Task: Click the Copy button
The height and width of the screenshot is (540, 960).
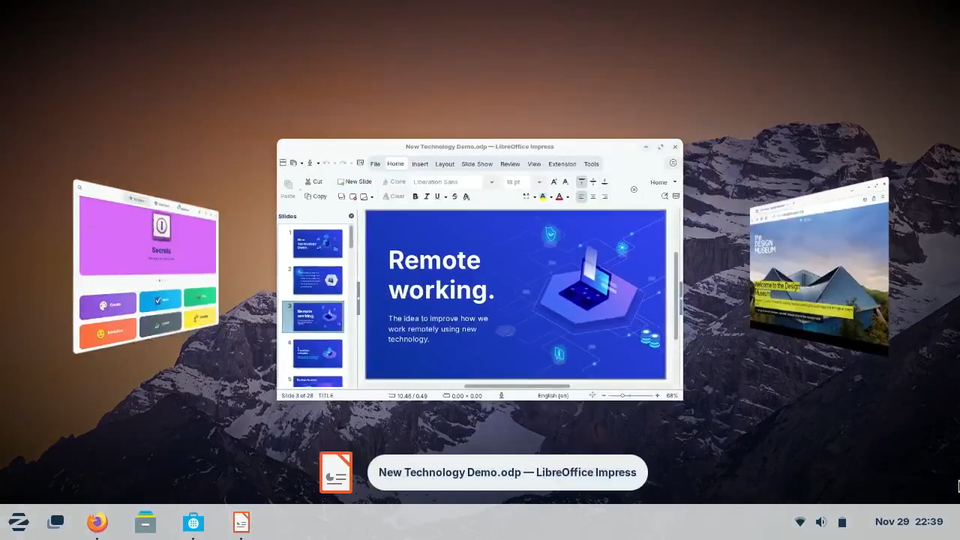Action: 315,197
